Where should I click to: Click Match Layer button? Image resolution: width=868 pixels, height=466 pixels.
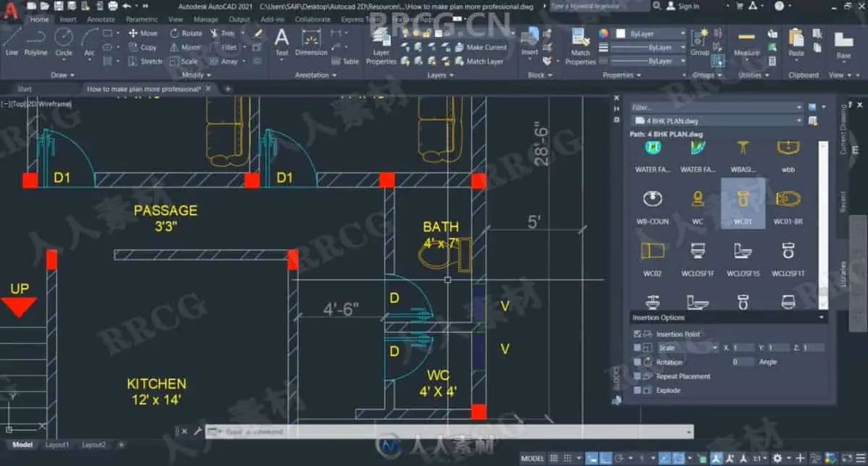[x=478, y=62]
